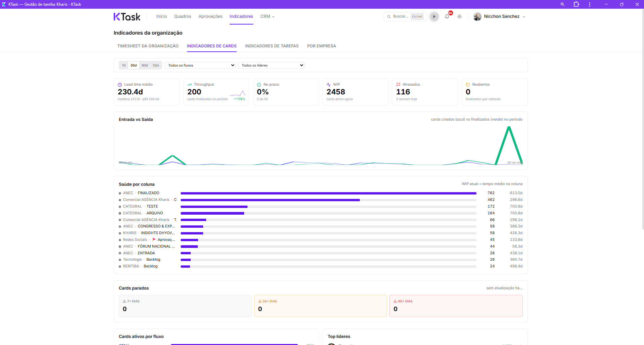644x345 pixels.
Task: Click the RERITIBA Backlog row label
Action: (x=140, y=266)
